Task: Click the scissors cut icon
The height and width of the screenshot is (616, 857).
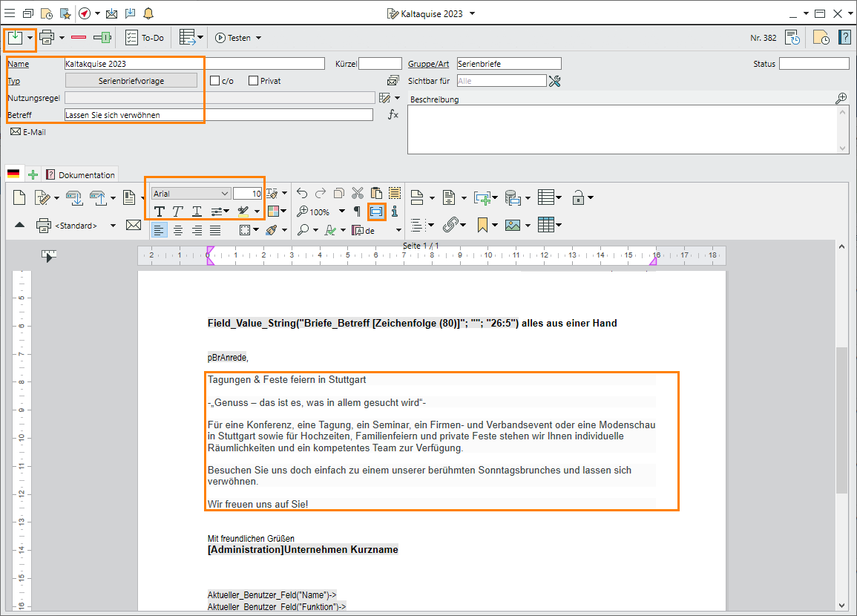Action: pos(358,194)
